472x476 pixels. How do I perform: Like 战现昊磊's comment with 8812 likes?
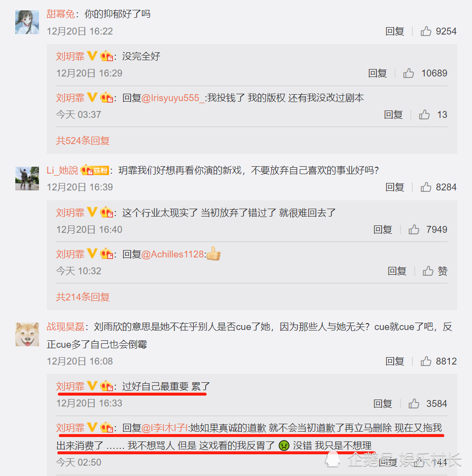coord(426,361)
